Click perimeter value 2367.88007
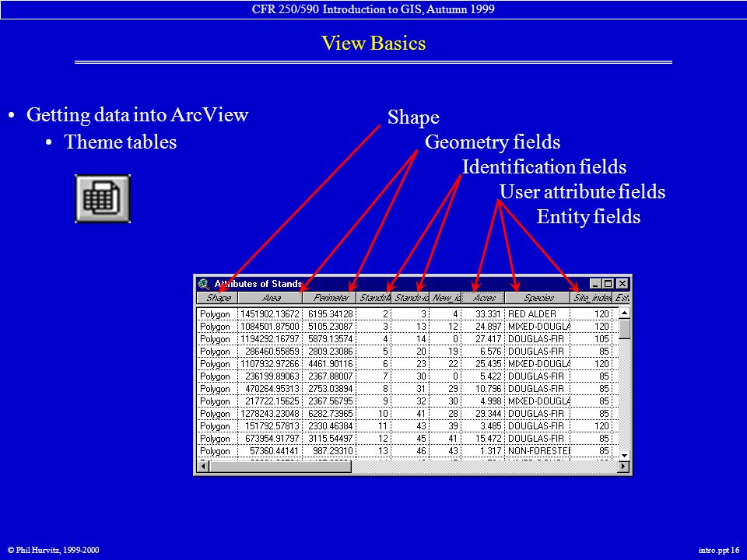747x560 pixels. click(x=330, y=376)
